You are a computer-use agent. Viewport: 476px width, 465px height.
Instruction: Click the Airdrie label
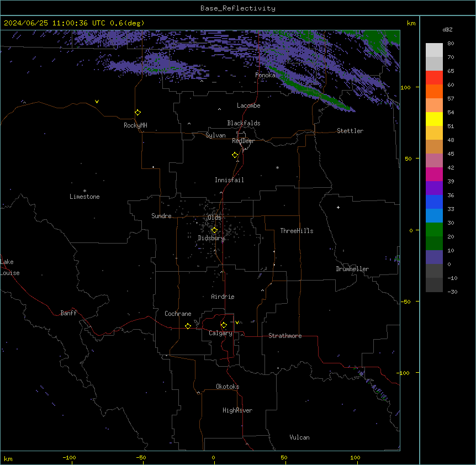coord(223,297)
